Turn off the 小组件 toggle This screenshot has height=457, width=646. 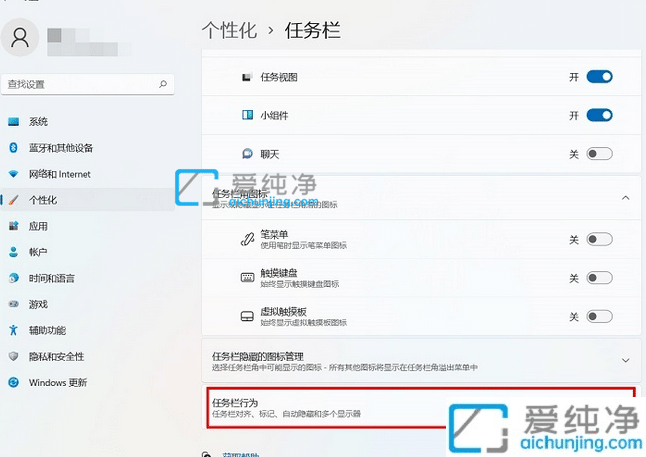pos(599,115)
